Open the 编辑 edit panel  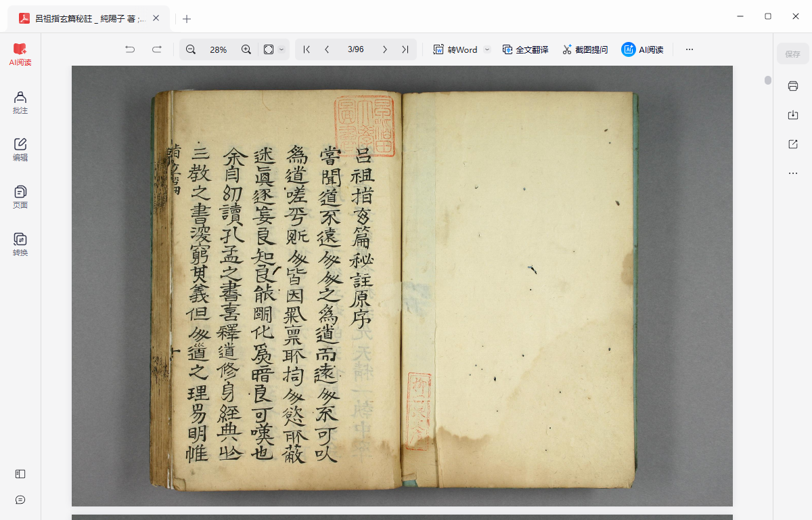pos(20,150)
